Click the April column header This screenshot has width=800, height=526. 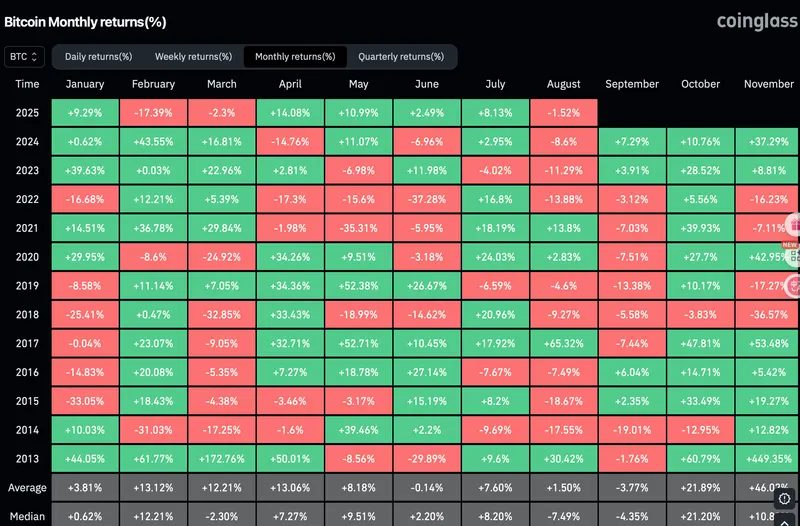click(x=290, y=84)
